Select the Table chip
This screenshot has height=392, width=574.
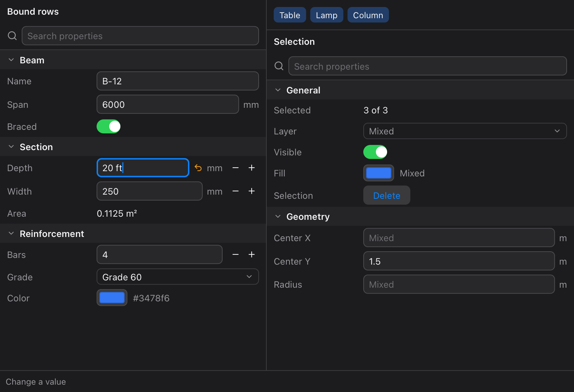tap(290, 15)
